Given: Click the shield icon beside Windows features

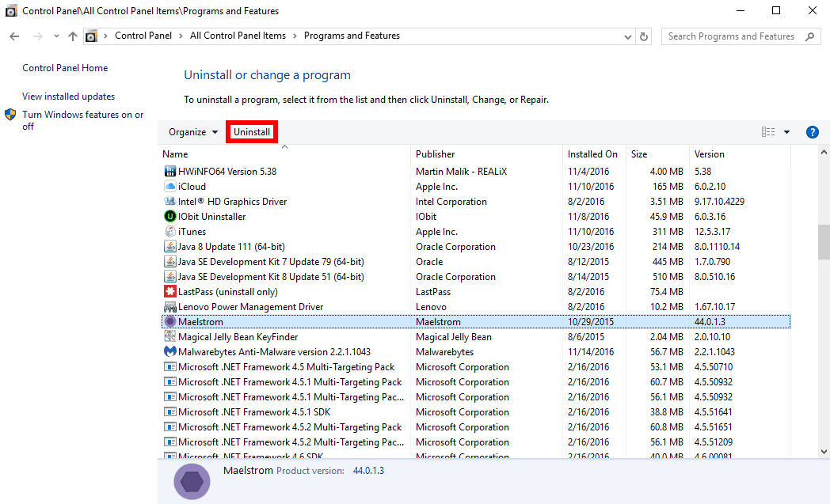Looking at the screenshot, I should (x=10, y=115).
